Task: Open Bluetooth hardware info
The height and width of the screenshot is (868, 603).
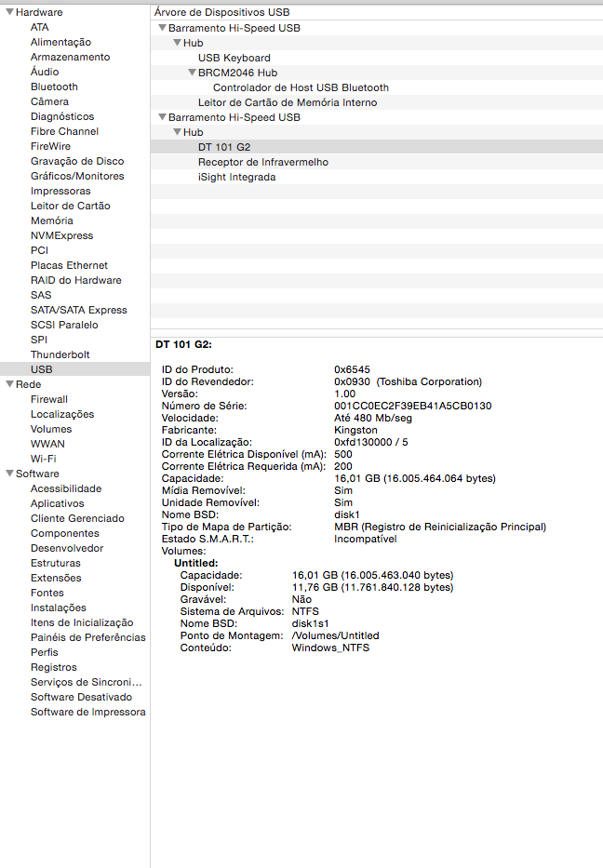Action: pos(54,87)
